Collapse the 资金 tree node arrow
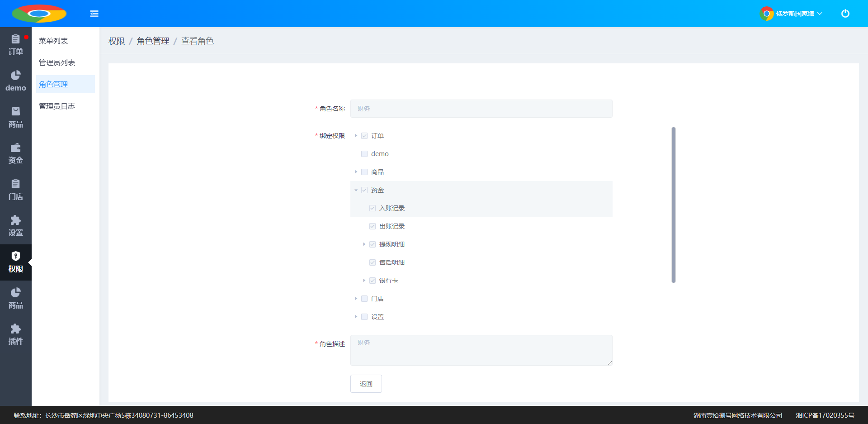The image size is (868, 424). (x=356, y=190)
